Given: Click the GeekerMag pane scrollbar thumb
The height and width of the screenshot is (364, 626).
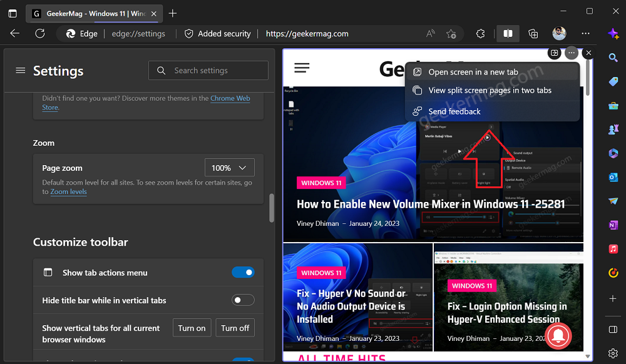Looking at the screenshot, I should pyautogui.click(x=588, y=78).
